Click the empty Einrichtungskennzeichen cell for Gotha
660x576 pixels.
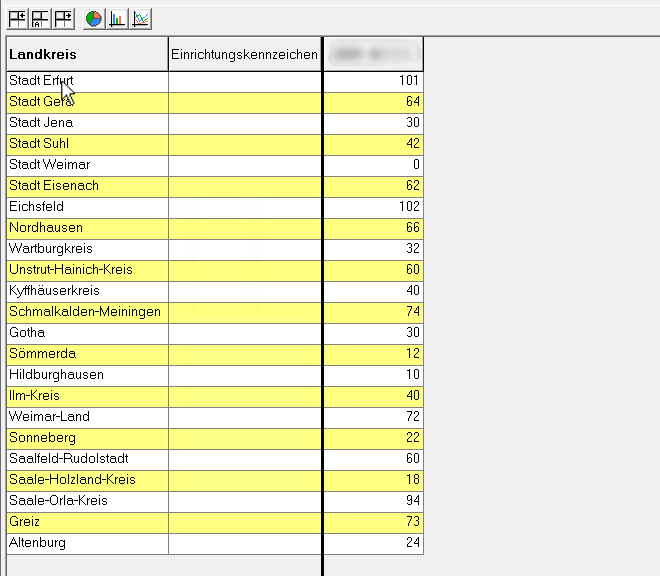pos(244,333)
